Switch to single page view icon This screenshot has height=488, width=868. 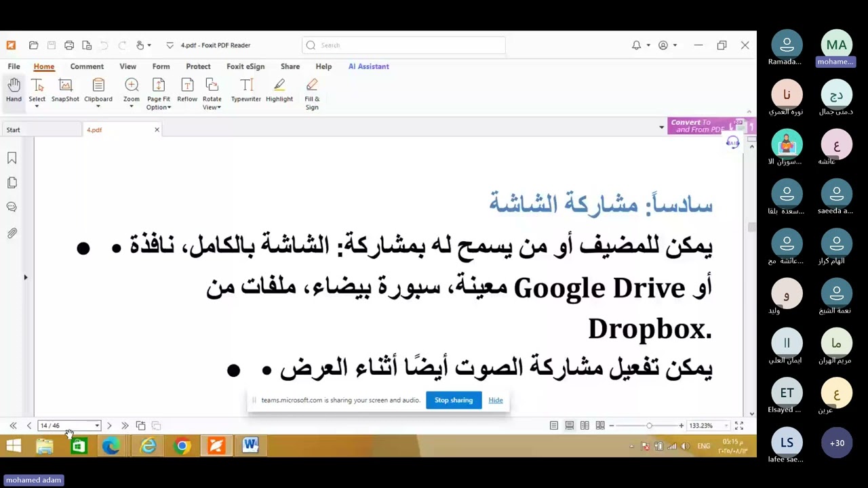(x=554, y=426)
